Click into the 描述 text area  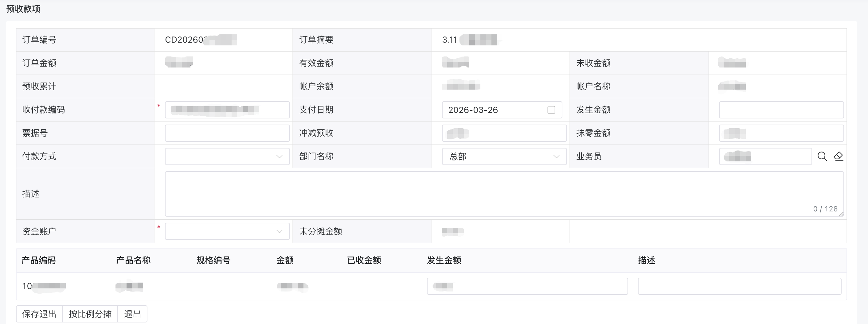coord(504,194)
